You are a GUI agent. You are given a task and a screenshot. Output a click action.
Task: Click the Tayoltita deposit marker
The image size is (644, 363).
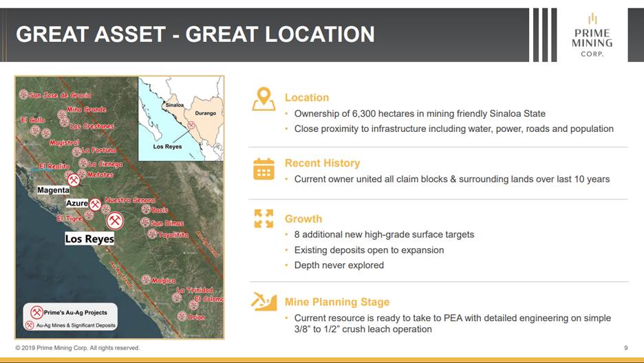tap(152, 234)
